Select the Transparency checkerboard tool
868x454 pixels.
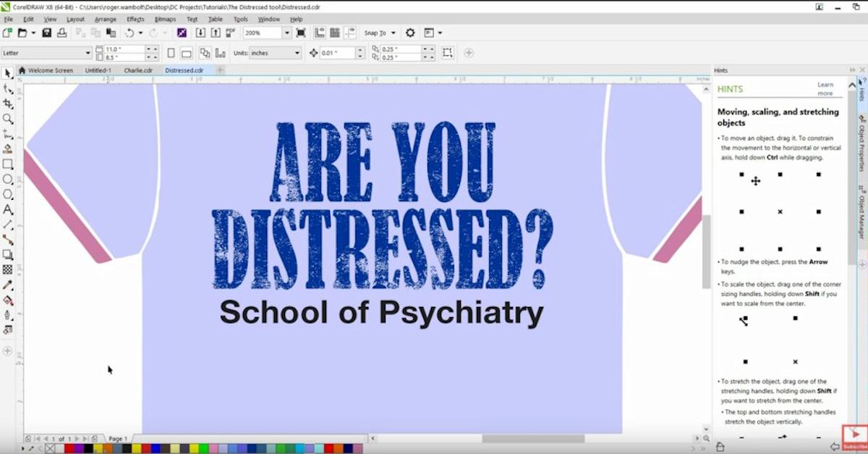[x=7, y=269]
